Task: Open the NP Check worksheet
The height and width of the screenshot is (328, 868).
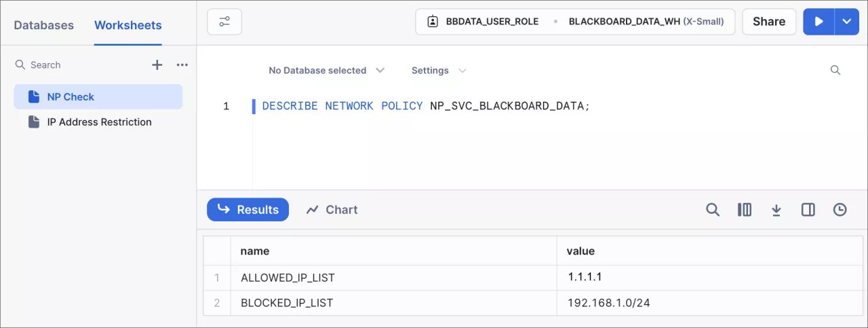Action: [71, 97]
